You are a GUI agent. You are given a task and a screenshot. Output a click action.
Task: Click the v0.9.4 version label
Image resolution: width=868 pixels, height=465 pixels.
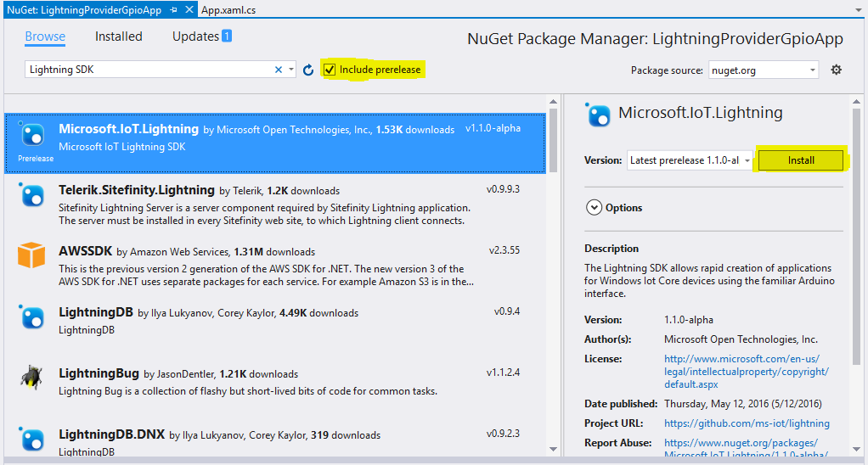point(507,312)
